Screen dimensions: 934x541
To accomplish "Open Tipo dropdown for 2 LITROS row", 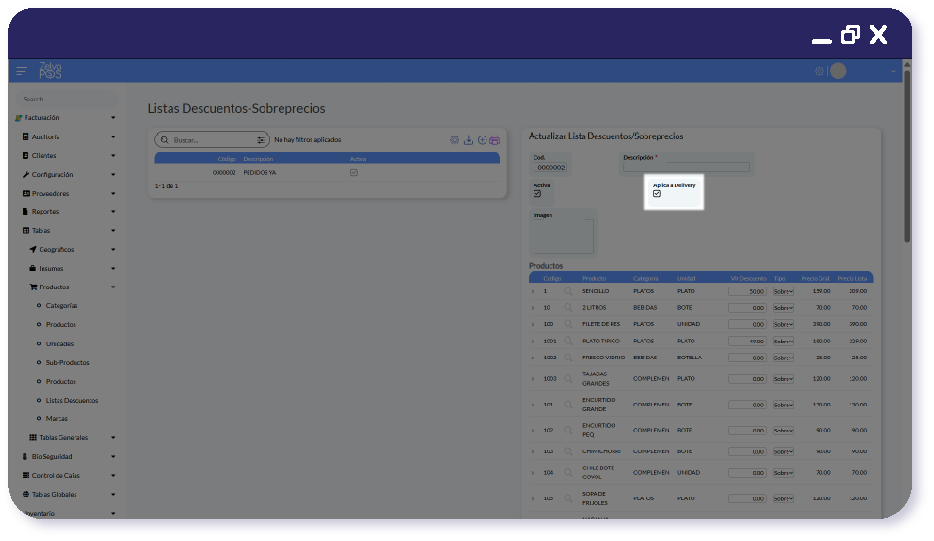I will pos(783,308).
